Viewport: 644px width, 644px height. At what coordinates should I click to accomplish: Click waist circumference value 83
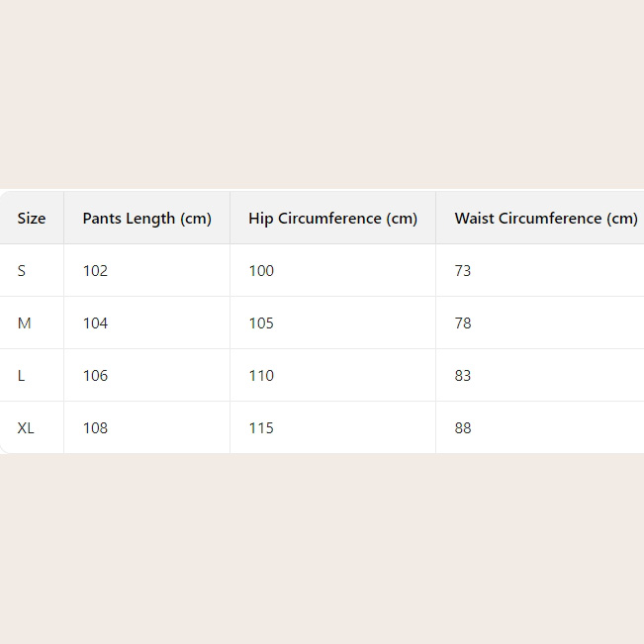pos(463,376)
